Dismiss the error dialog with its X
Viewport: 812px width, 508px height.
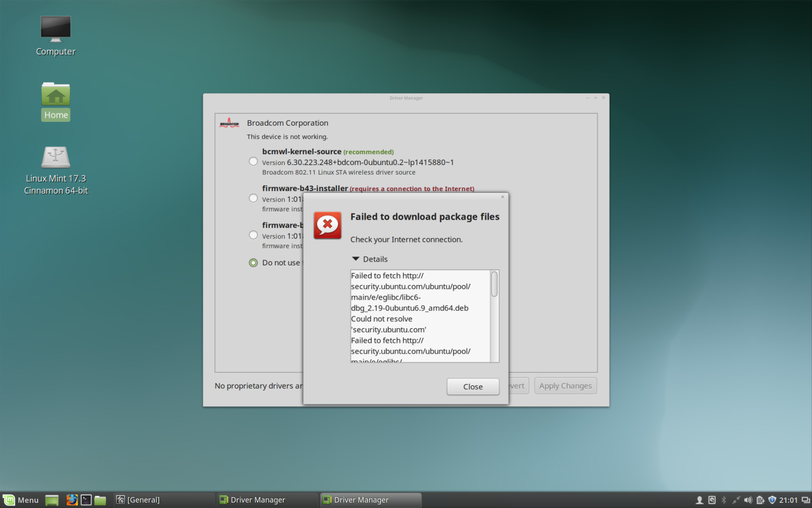(502, 197)
